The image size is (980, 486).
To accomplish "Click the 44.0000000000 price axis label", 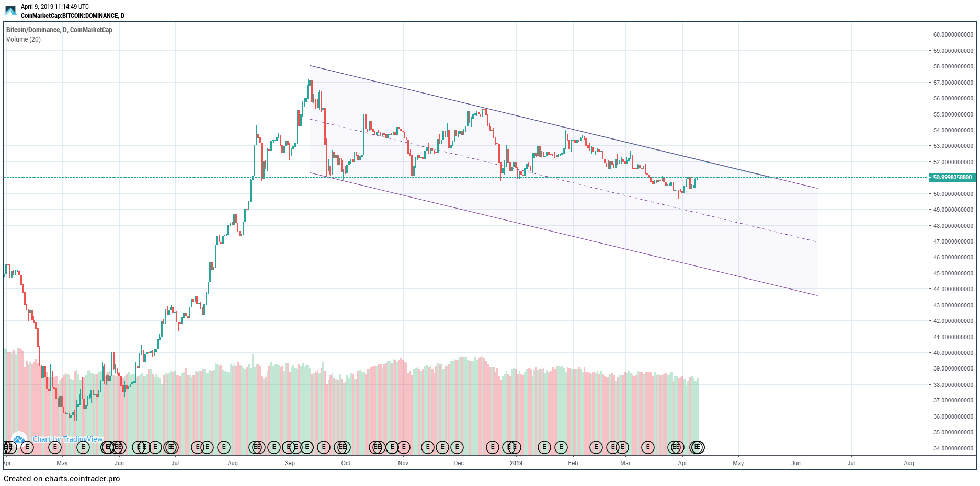I will [x=953, y=289].
